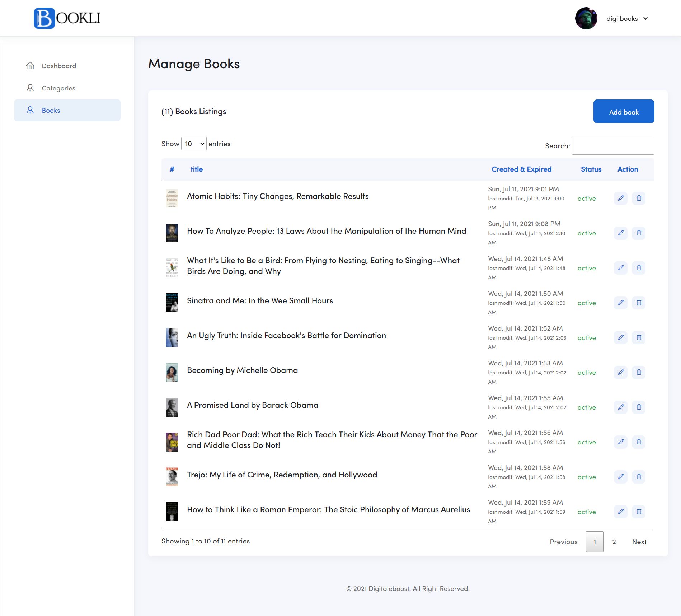This screenshot has width=681, height=616.
Task: Delete the Trejo book entry
Action: pos(639,477)
